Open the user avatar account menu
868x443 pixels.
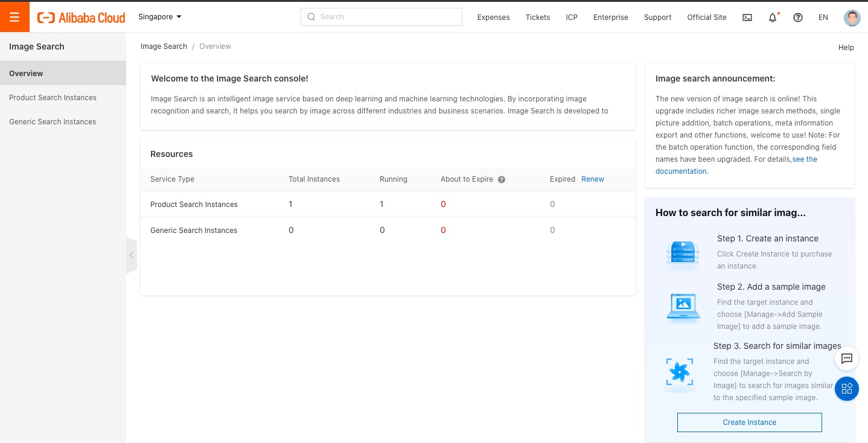pyautogui.click(x=852, y=18)
